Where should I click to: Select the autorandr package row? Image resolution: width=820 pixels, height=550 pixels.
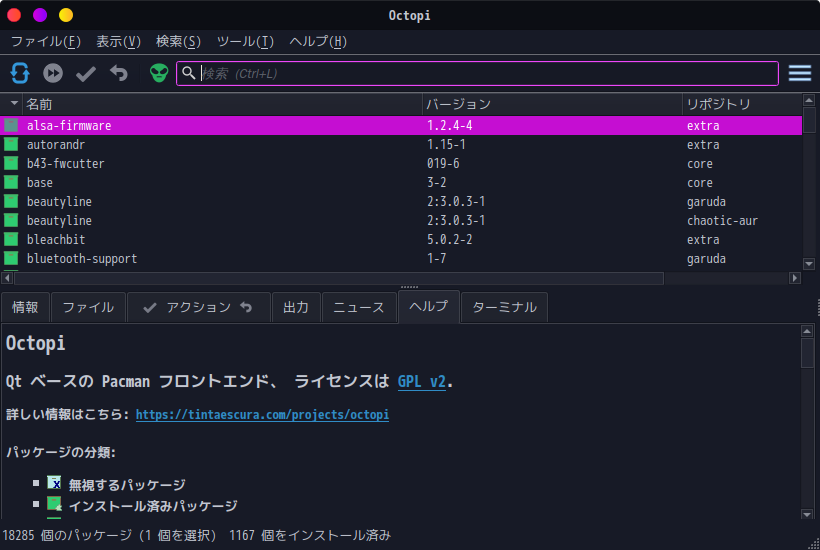click(x=401, y=144)
